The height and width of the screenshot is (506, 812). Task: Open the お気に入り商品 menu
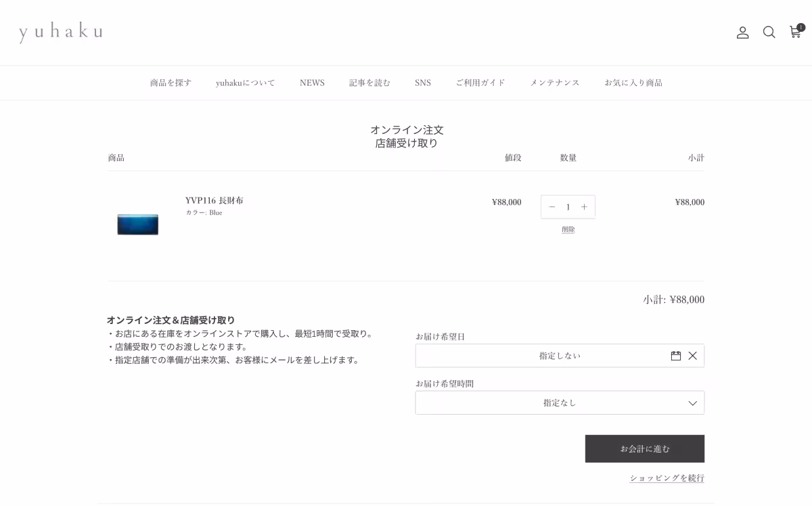(634, 83)
